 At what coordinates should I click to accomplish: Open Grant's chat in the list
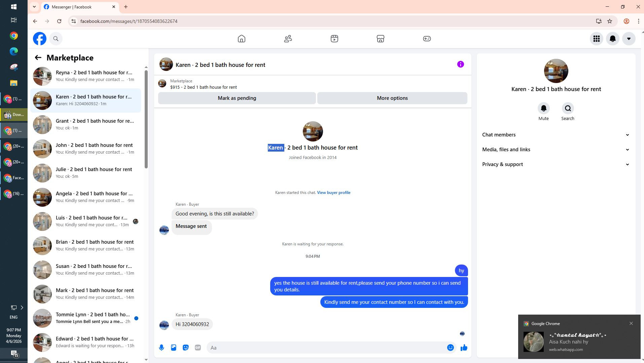(x=86, y=124)
